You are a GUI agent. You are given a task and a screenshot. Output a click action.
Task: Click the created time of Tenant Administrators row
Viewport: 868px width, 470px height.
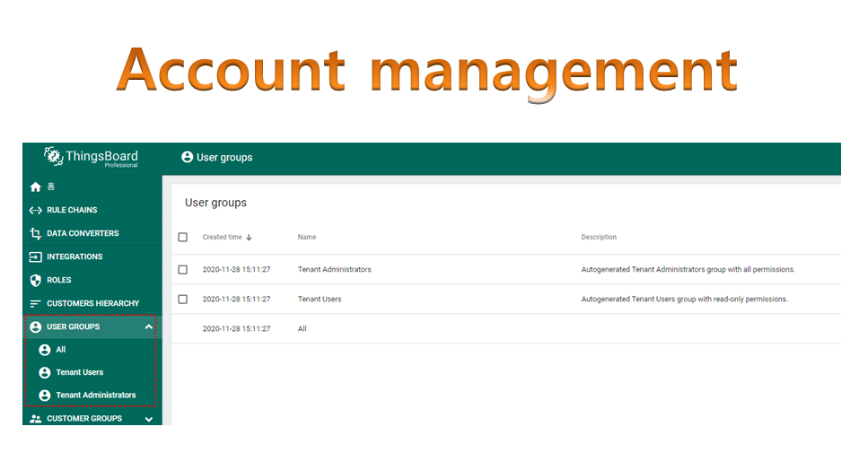coord(236,269)
